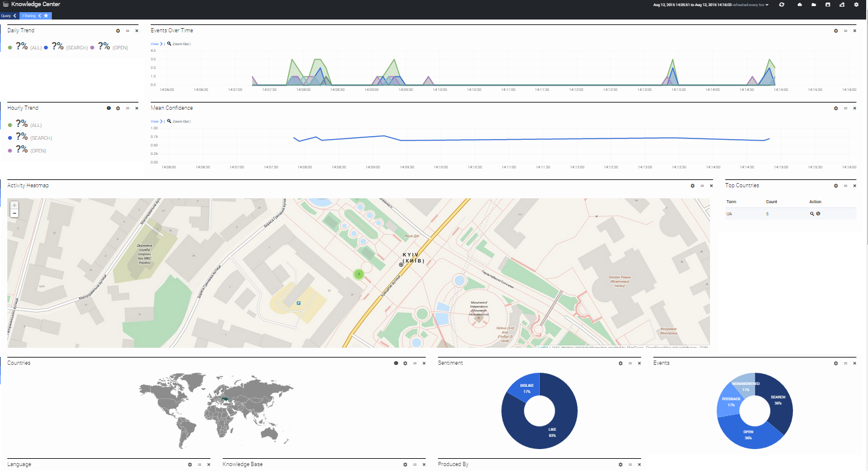
Task: Configure the Events Over Time panel
Action: point(836,31)
